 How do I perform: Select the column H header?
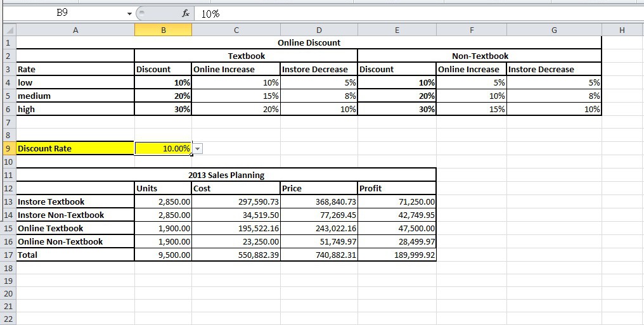[x=621, y=29]
